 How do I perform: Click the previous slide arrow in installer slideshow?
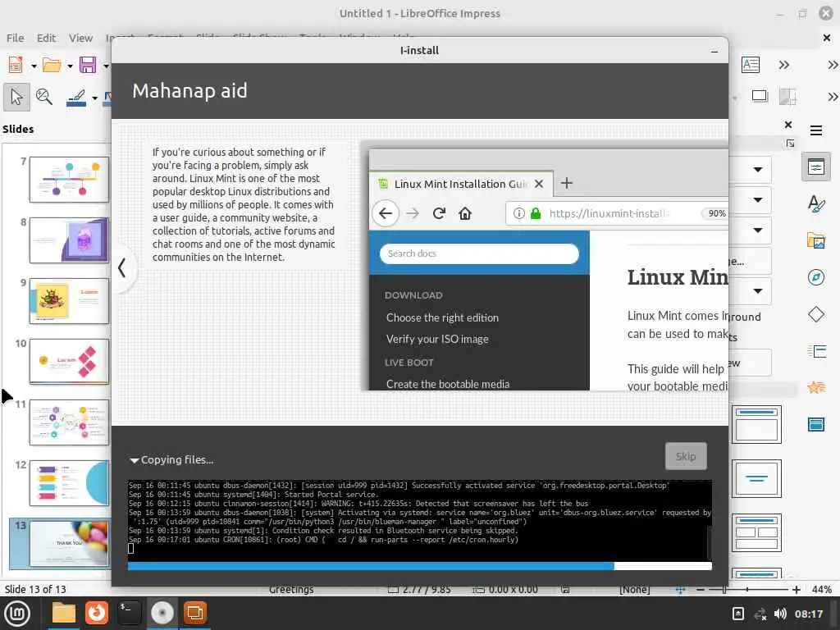(122, 267)
